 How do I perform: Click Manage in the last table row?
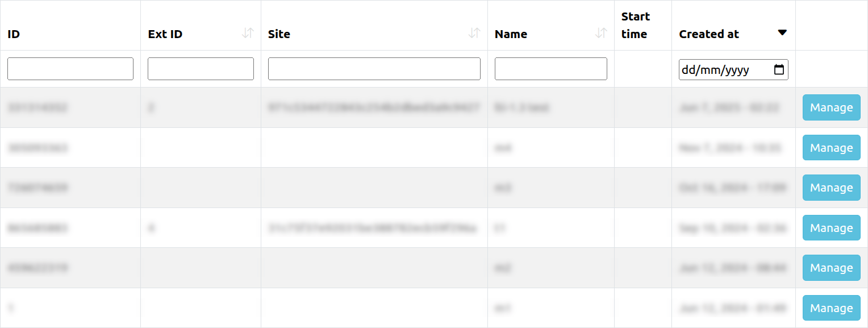[831, 308]
